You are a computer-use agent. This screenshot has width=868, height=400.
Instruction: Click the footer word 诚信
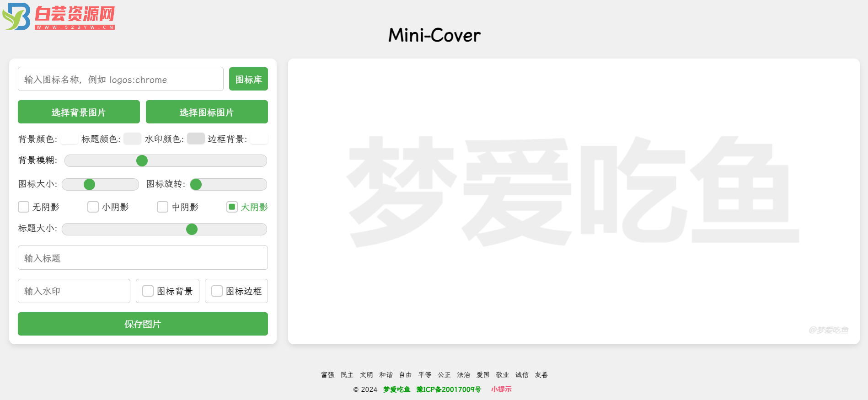point(522,375)
